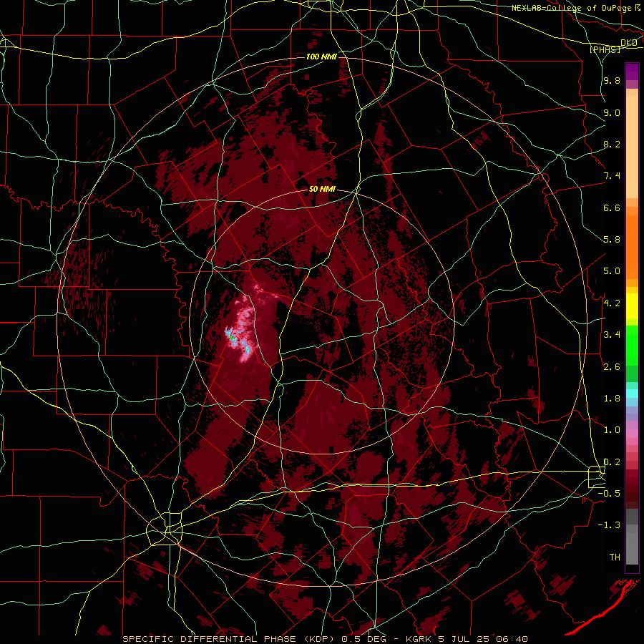
Task: Click the '100 NMI' range ring label
Action: click(321, 57)
